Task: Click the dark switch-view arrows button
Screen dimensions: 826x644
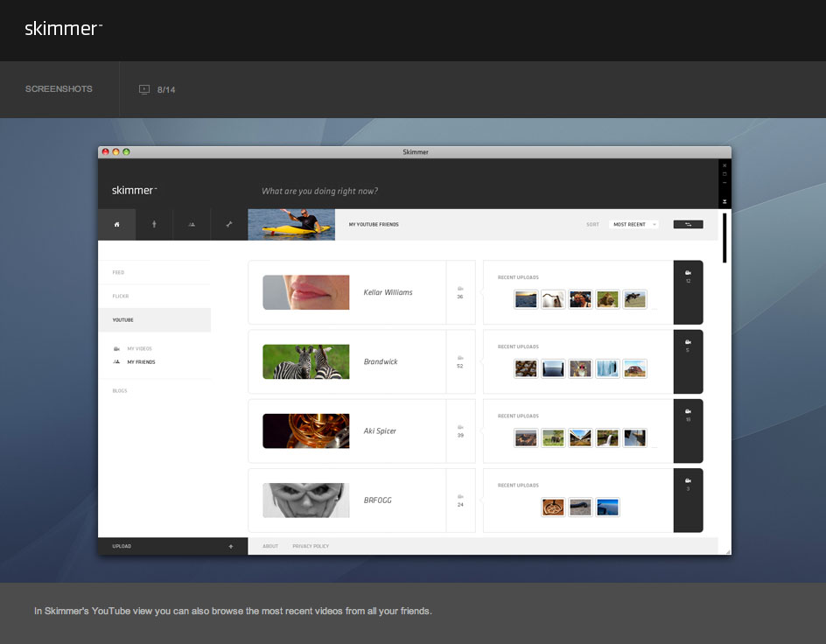Action: (x=688, y=224)
